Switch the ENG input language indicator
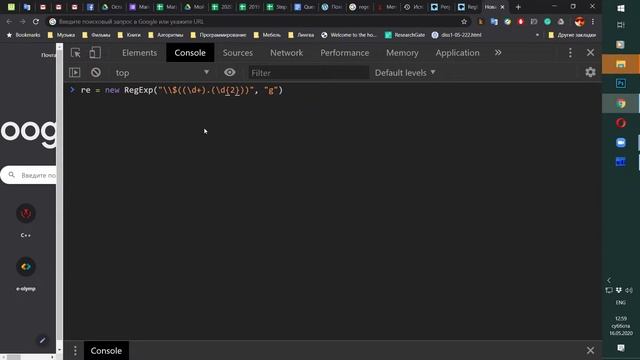The image size is (640, 360). (x=621, y=302)
